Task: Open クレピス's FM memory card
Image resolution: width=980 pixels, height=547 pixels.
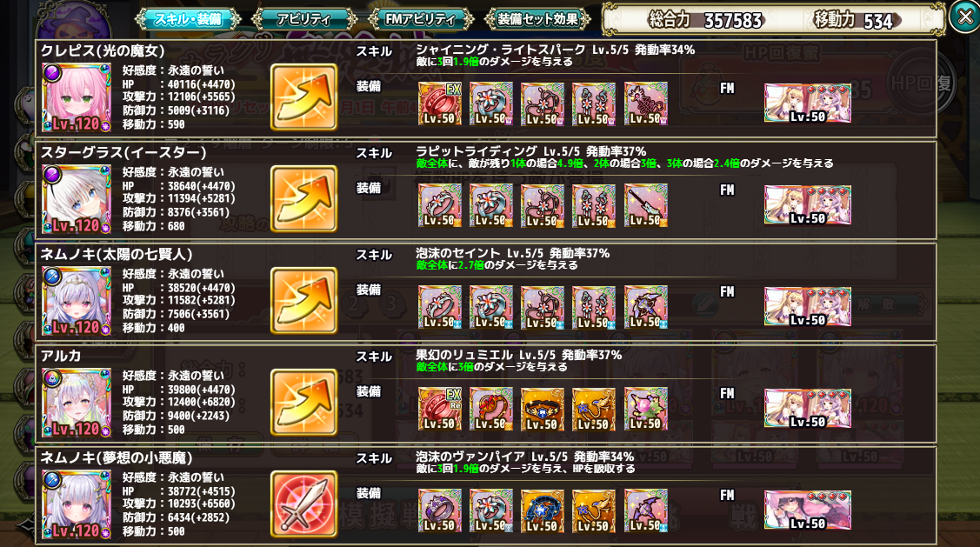Action: pos(808,103)
